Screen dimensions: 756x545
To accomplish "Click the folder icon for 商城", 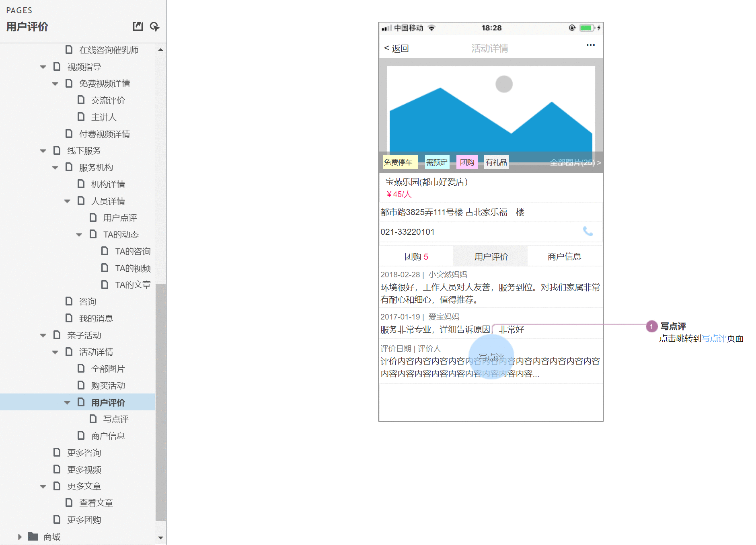I will (x=33, y=537).
